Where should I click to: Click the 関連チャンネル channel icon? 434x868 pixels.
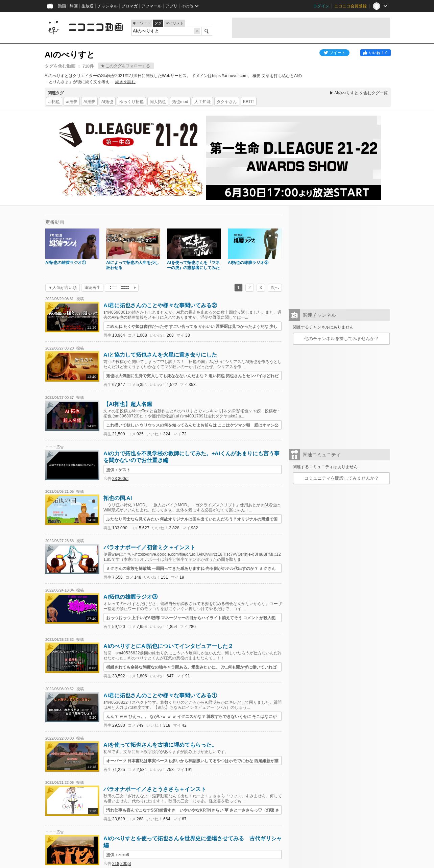[x=294, y=315]
